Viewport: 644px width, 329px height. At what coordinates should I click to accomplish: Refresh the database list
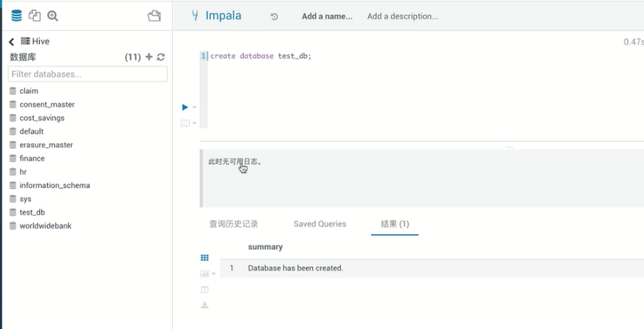(x=161, y=57)
